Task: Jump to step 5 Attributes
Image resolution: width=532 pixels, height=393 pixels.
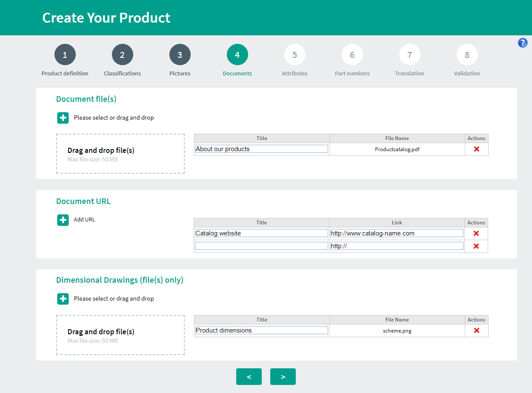Action: pyautogui.click(x=295, y=55)
